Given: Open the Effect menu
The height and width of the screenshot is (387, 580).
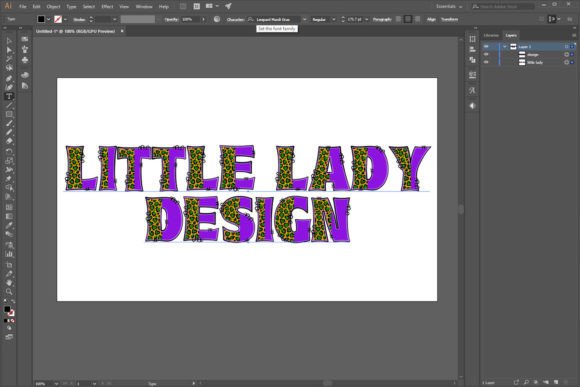Looking at the screenshot, I should [107, 7].
